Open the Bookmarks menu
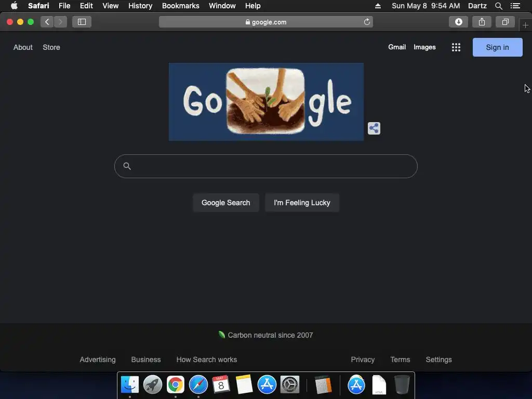This screenshot has width=532, height=399. pos(180,6)
